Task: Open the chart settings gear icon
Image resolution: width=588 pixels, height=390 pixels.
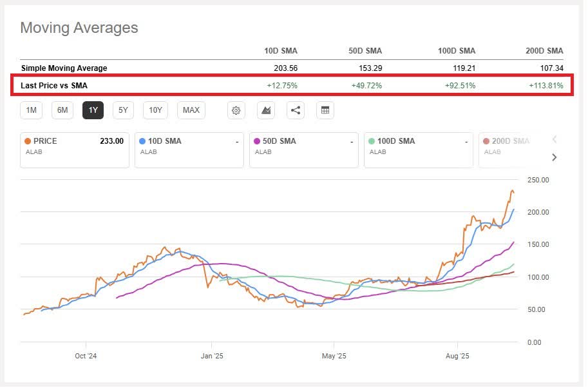Action: pyautogui.click(x=236, y=110)
